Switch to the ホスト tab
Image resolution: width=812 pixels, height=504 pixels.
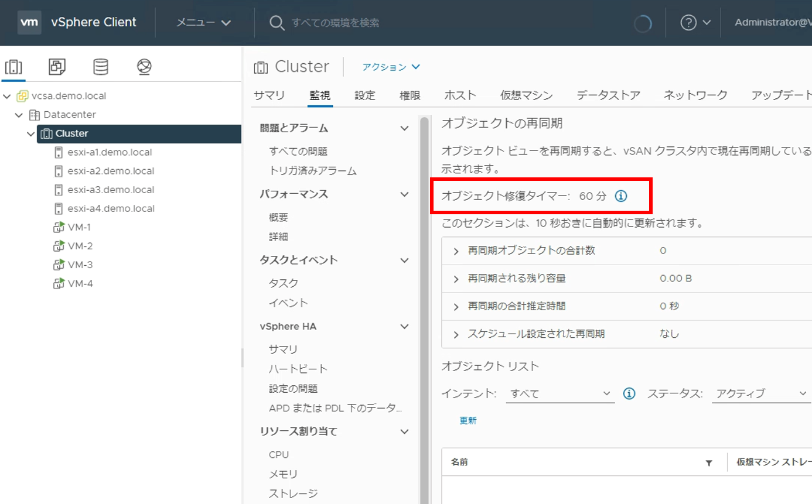click(x=460, y=95)
